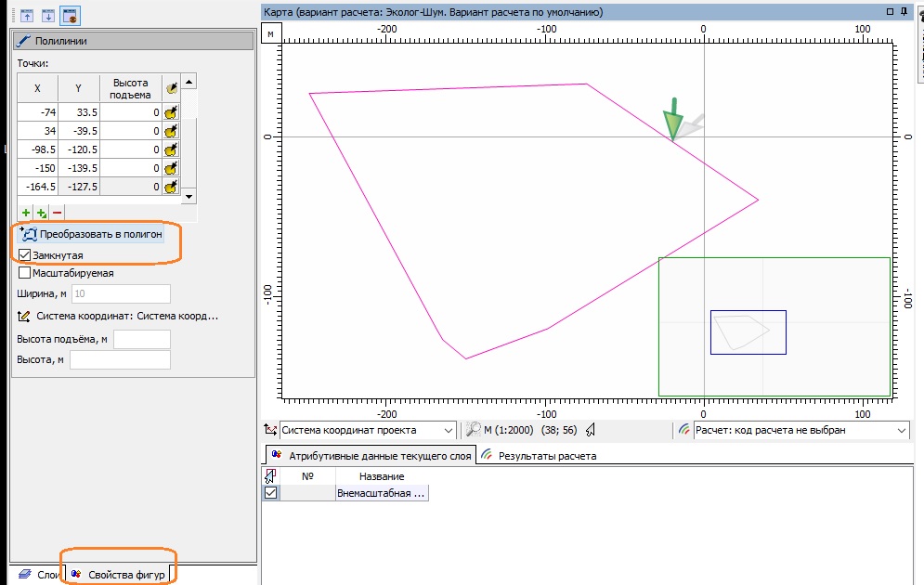Click the insert-point icon between plus and minus

tap(42, 213)
